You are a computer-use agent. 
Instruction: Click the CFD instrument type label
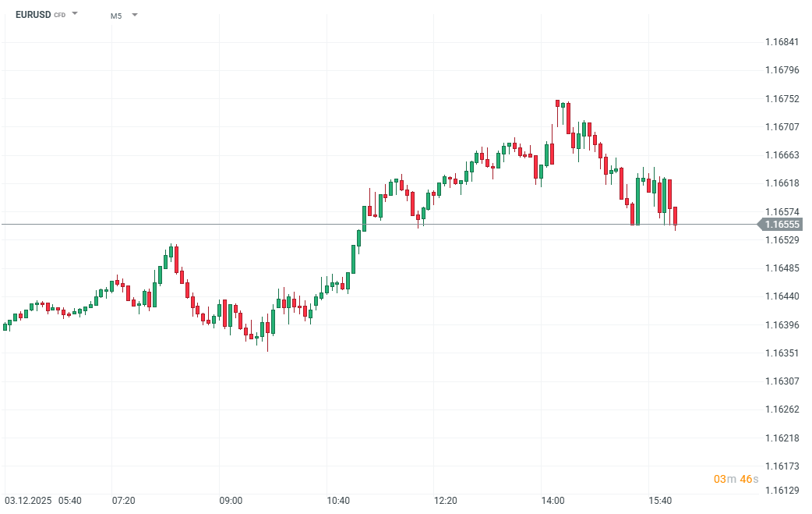click(60, 15)
